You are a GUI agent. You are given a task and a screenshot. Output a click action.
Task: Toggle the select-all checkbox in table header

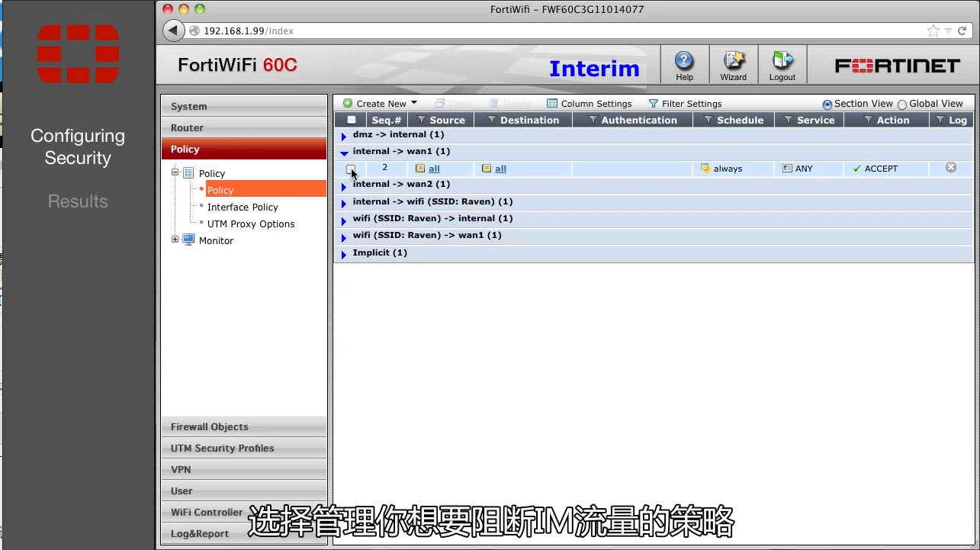tap(352, 120)
